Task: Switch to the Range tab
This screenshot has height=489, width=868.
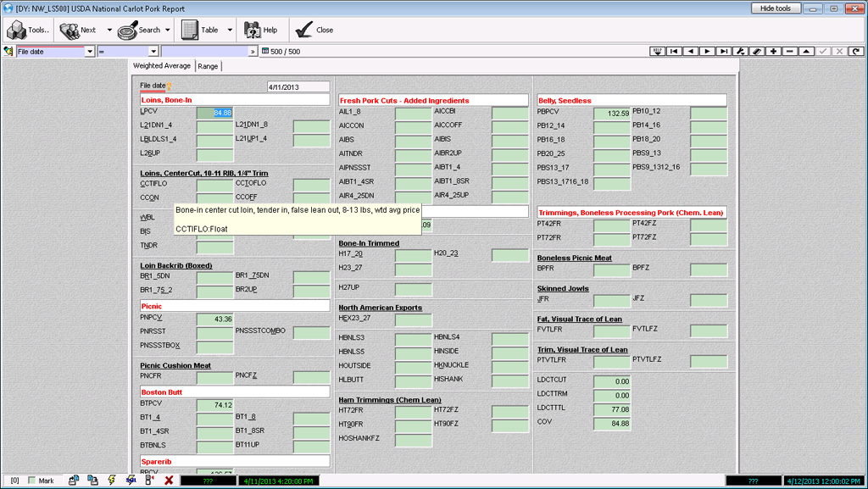Action: (208, 66)
